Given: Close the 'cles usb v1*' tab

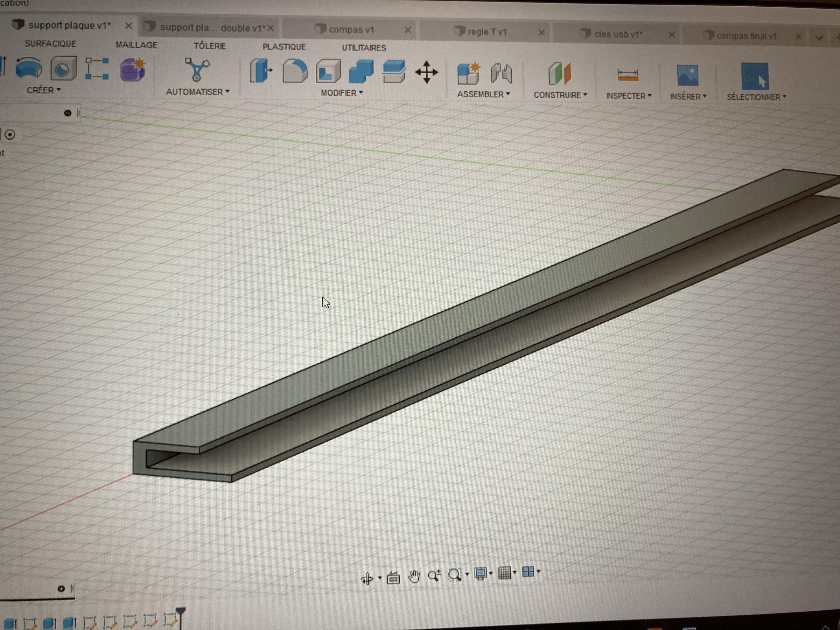Looking at the screenshot, I should (x=671, y=35).
